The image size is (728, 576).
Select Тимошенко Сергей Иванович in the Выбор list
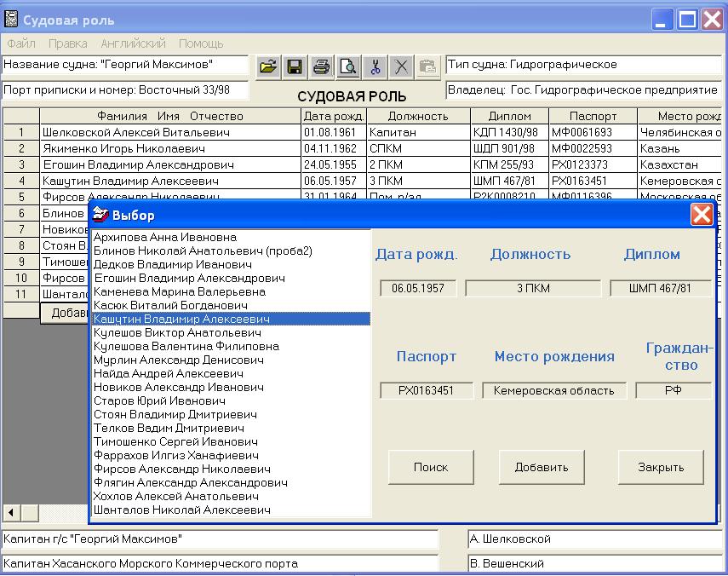[232, 441]
